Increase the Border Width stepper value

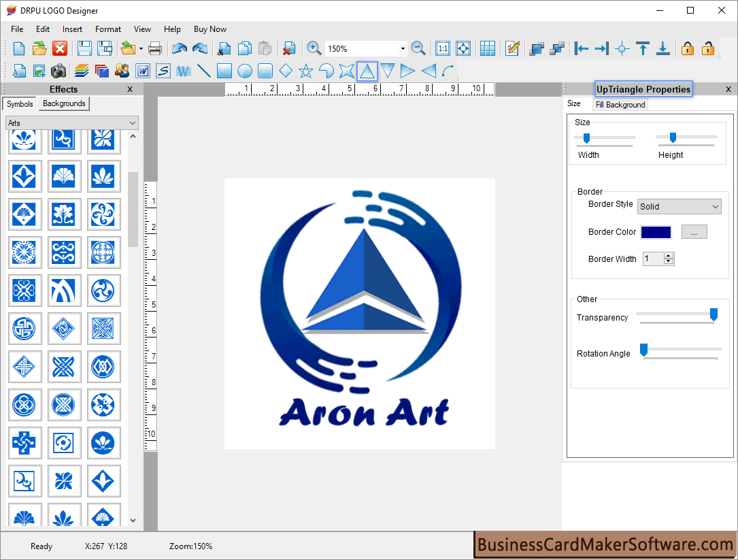tap(669, 256)
